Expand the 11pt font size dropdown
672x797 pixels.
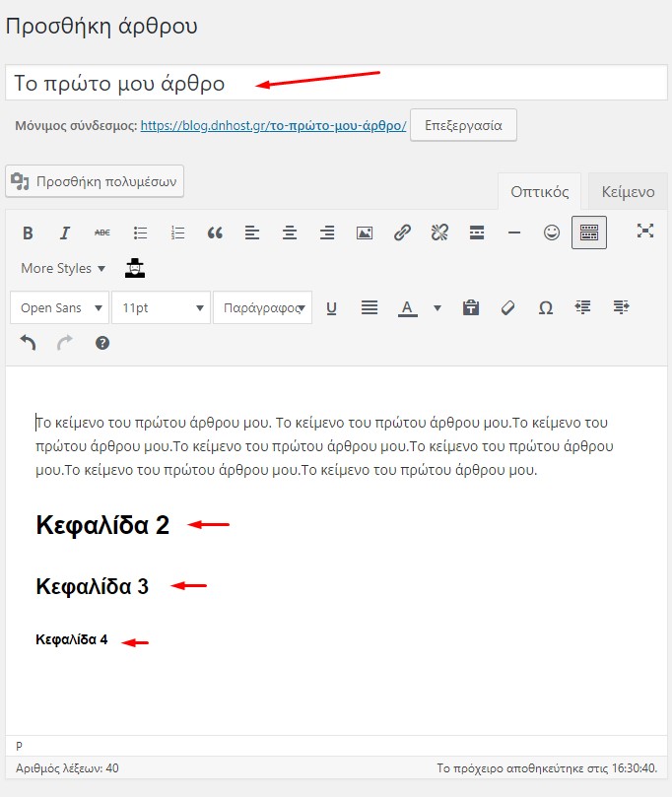pos(161,307)
